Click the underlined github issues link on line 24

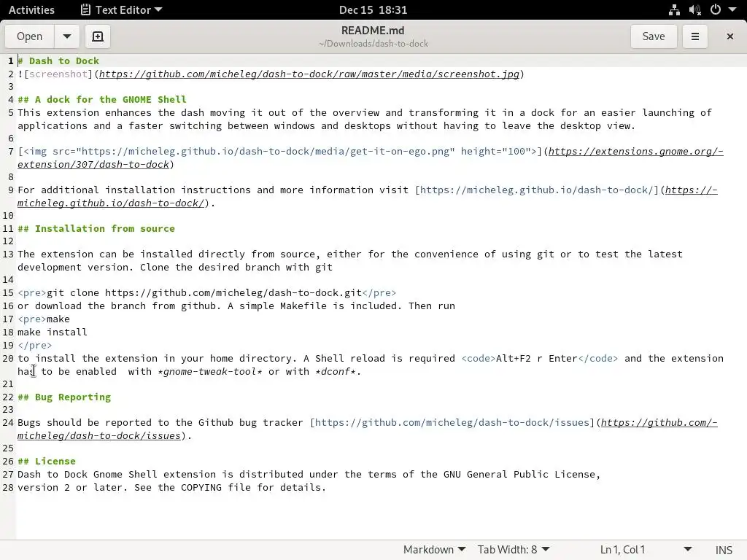(x=659, y=422)
